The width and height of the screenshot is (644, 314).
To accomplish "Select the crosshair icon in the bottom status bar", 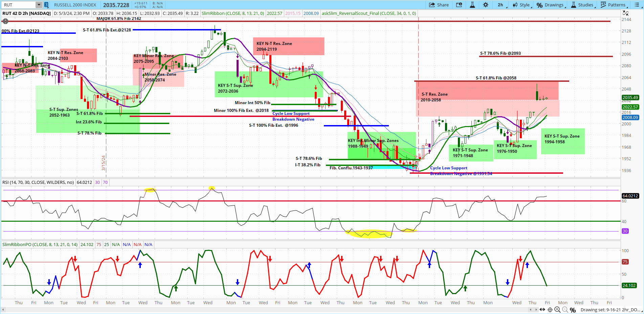I will (550, 309).
